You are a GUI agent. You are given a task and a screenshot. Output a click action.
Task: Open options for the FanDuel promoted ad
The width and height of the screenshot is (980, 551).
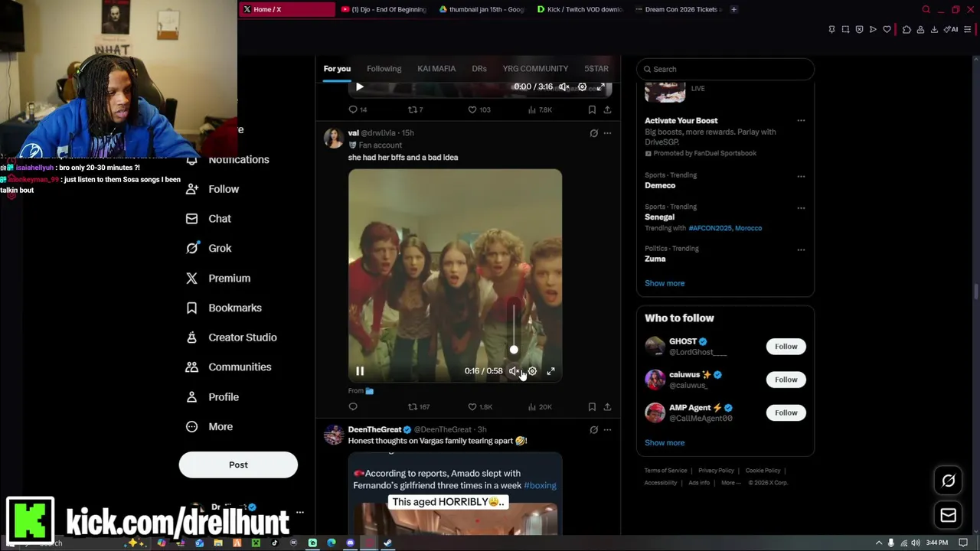click(801, 121)
